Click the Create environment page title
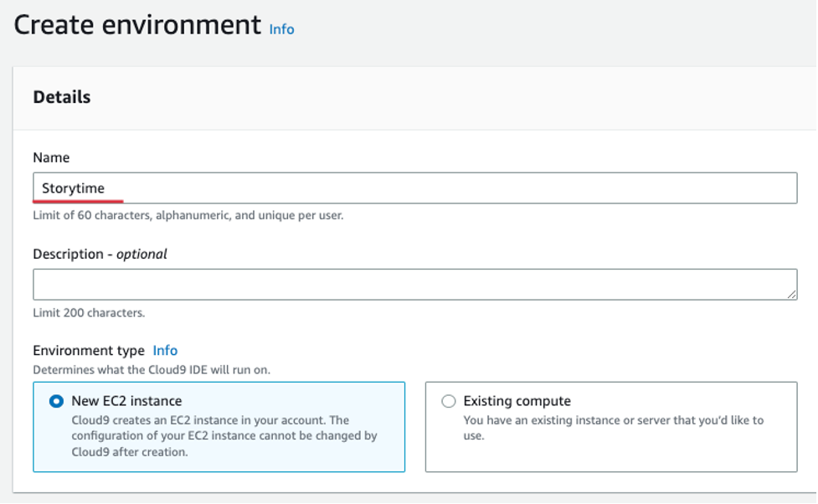This screenshot has height=504, width=818. coord(137,25)
